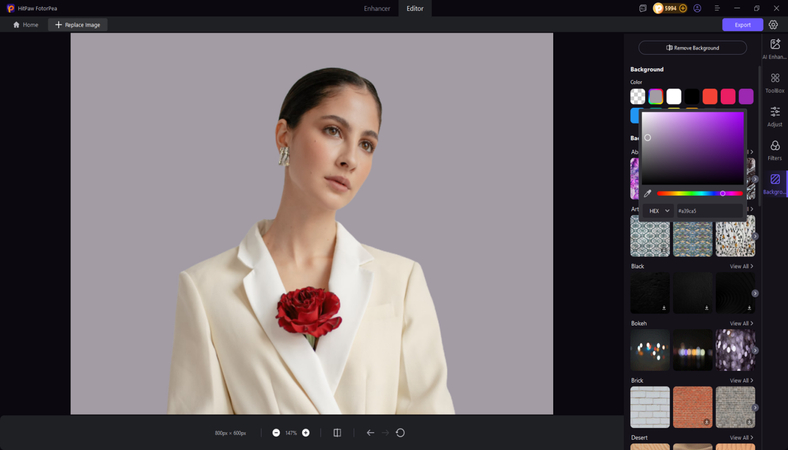Redo with the right arrow icon

point(385,433)
